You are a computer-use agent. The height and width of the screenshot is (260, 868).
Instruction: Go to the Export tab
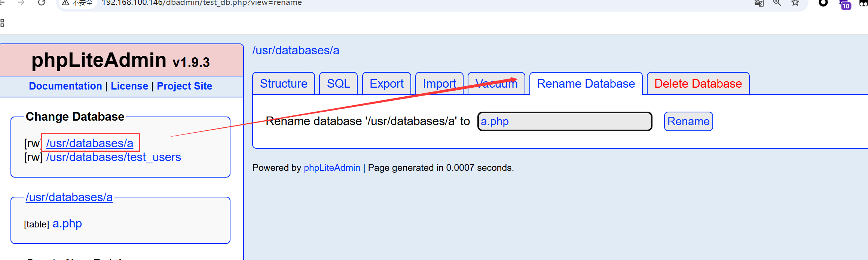(x=386, y=84)
